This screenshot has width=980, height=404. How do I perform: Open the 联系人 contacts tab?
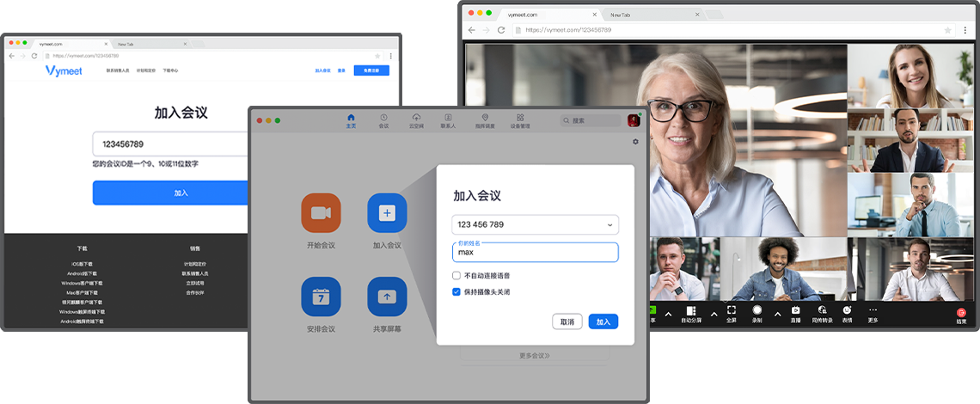448,120
